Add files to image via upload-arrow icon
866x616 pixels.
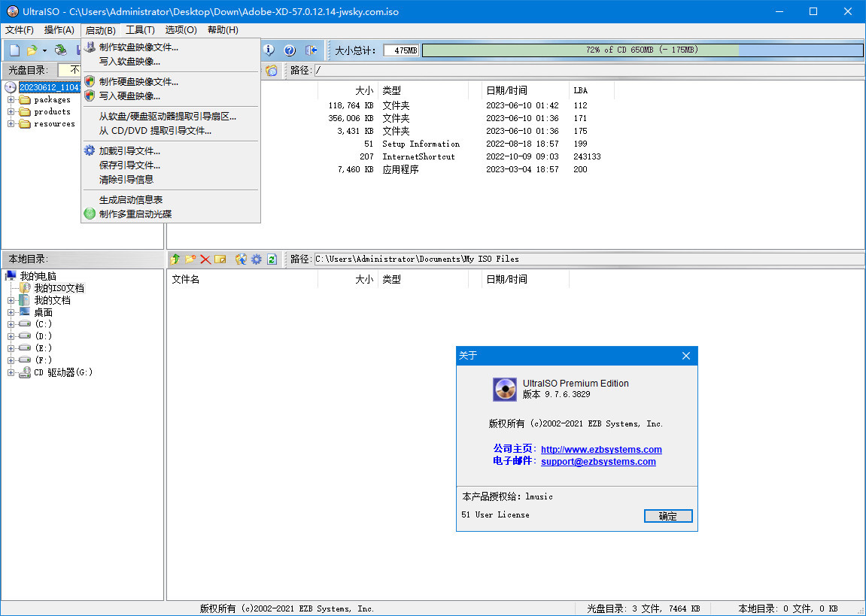pyautogui.click(x=241, y=259)
